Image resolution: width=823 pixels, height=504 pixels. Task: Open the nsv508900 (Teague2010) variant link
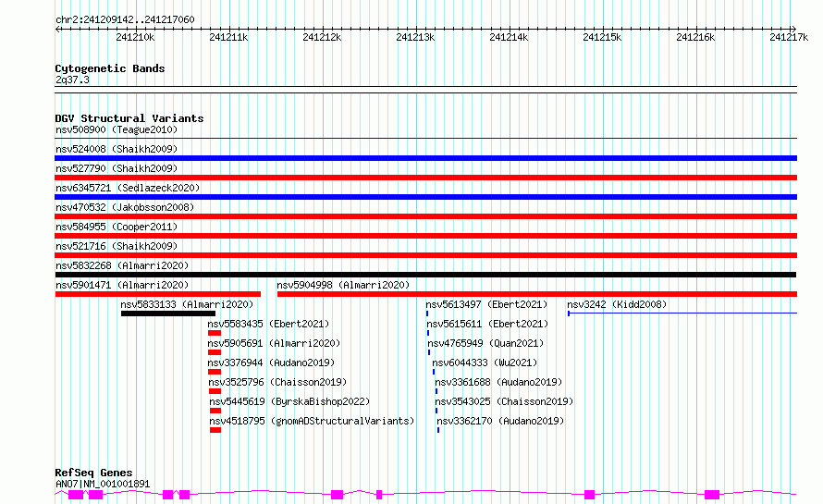coord(117,129)
